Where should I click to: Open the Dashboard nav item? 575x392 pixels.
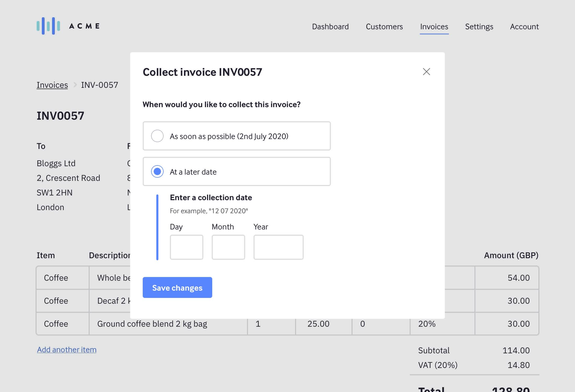click(x=330, y=27)
